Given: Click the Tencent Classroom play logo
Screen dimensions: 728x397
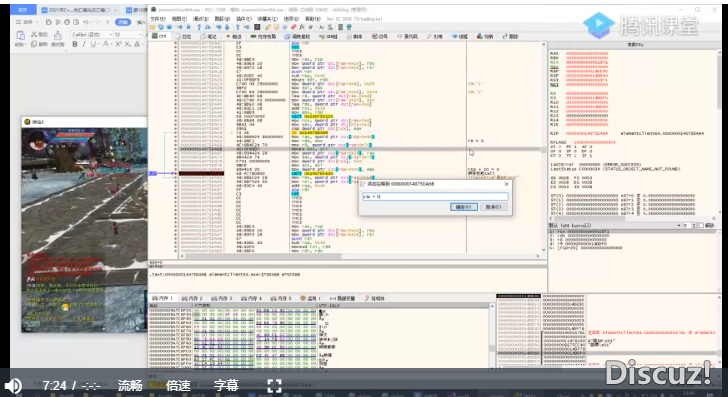Looking at the screenshot, I should [x=598, y=25].
